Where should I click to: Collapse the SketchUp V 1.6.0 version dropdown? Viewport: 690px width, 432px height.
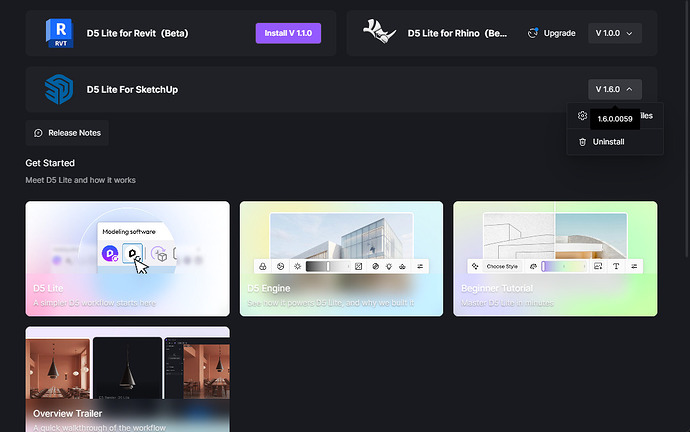pyautogui.click(x=615, y=89)
